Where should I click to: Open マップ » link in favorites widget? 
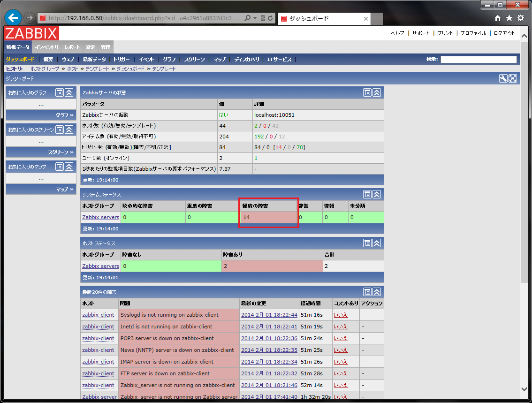(x=65, y=189)
